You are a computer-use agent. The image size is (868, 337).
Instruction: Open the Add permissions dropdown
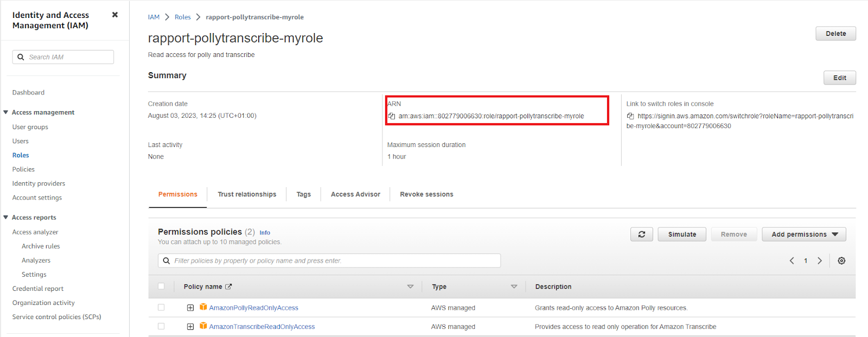coord(804,234)
